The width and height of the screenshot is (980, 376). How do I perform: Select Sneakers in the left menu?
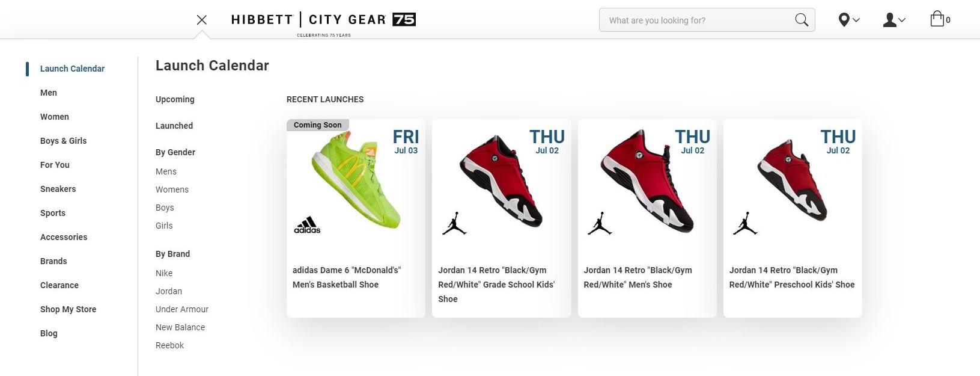[58, 189]
